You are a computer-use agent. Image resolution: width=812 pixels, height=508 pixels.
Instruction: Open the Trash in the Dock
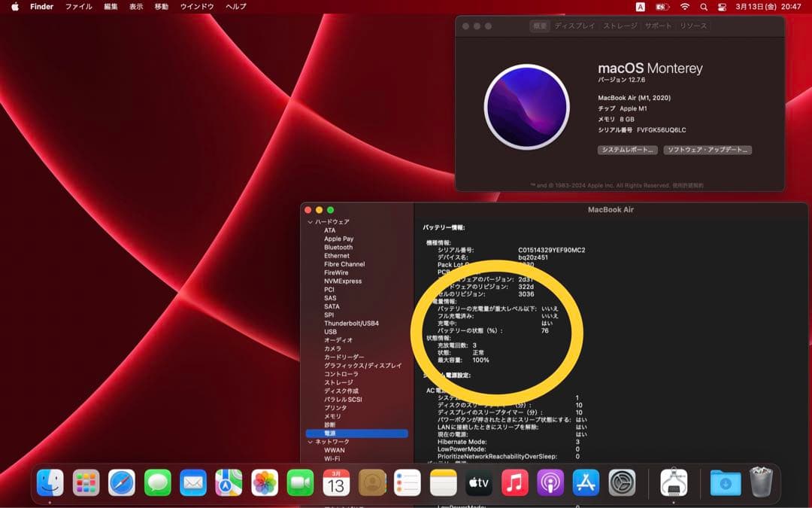pos(761,482)
